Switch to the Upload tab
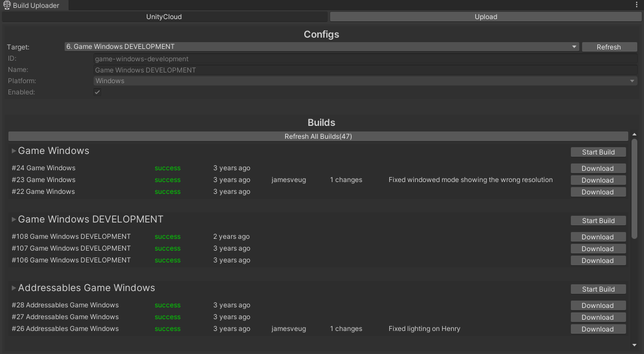Image resolution: width=644 pixels, height=354 pixels. tap(485, 16)
